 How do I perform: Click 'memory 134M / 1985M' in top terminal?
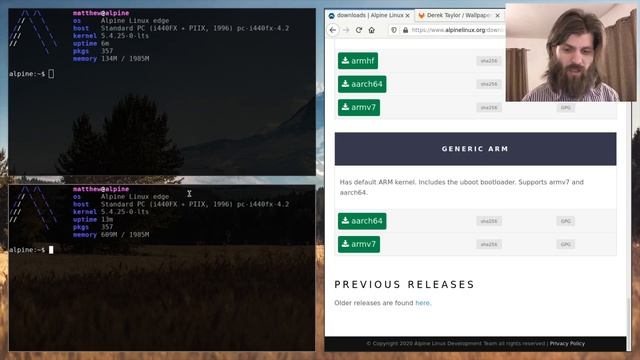click(x=111, y=59)
